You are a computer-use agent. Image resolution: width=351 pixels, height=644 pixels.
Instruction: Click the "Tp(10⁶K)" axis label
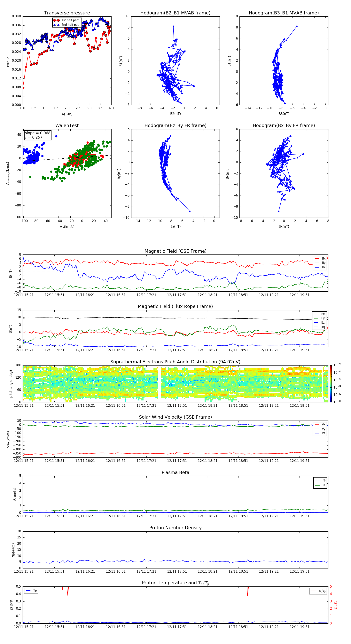pyautogui.click(x=11, y=605)
